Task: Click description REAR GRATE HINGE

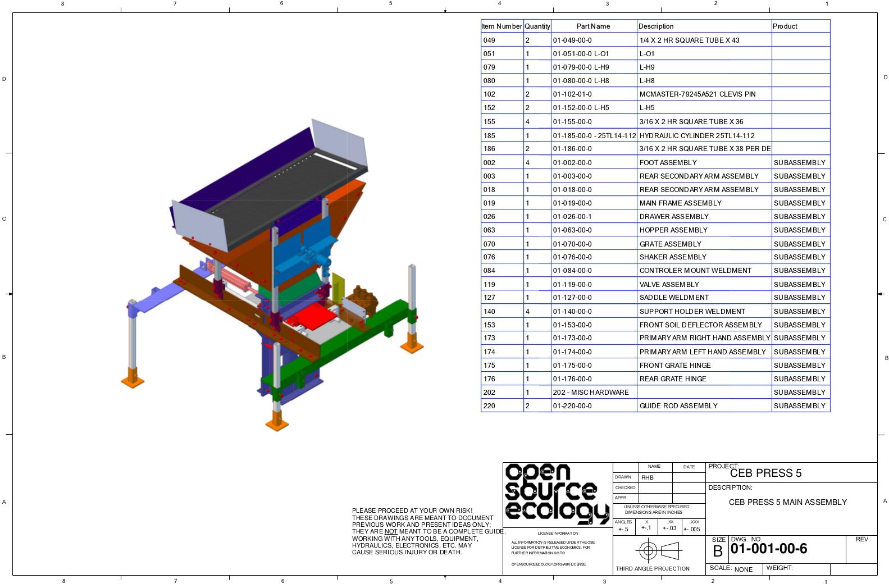Action: (673, 379)
